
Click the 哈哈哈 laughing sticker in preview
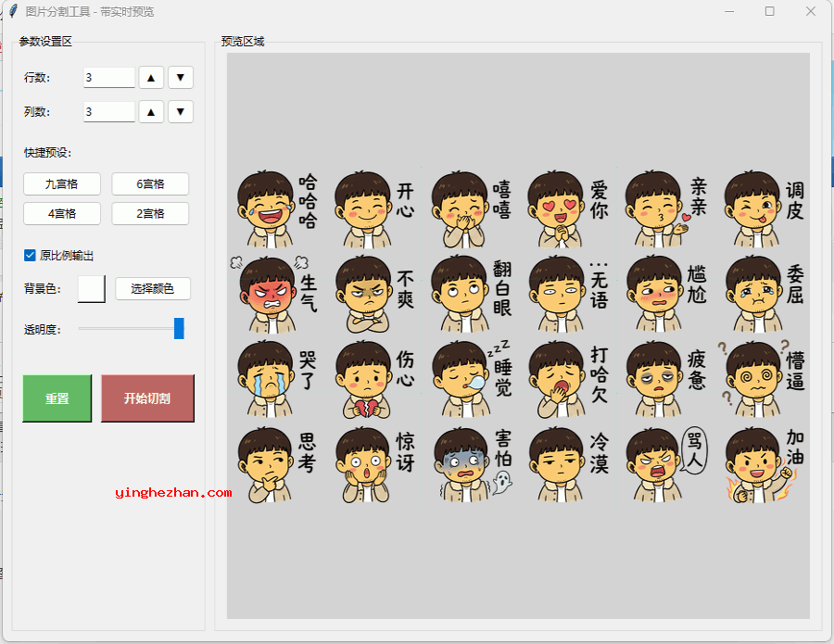[x=274, y=207]
